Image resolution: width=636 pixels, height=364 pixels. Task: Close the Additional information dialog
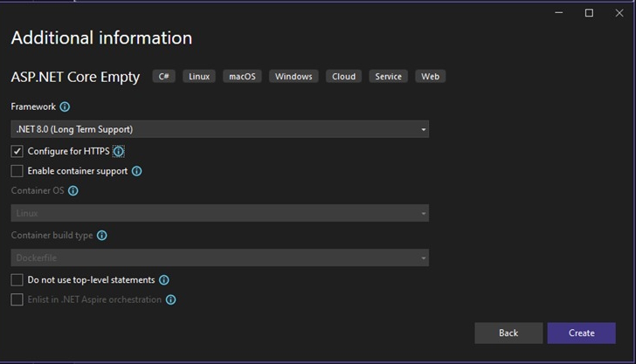[619, 13]
